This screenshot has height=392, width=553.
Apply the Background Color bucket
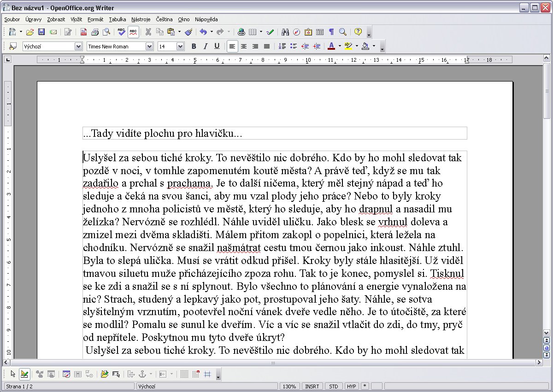tap(365, 46)
